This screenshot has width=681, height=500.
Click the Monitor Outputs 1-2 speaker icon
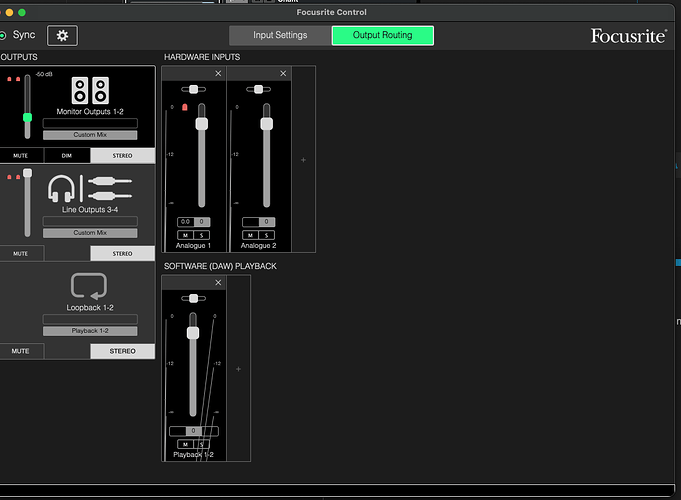pyautogui.click(x=90, y=90)
